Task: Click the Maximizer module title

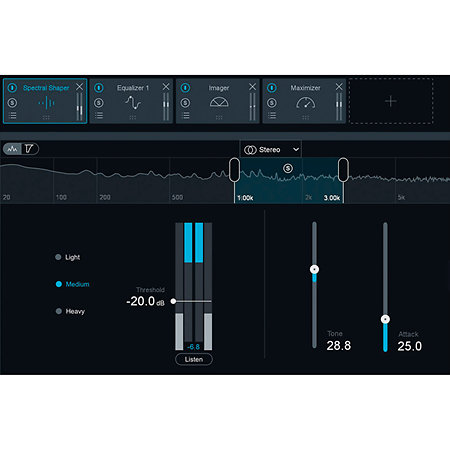Action: tap(306, 88)
